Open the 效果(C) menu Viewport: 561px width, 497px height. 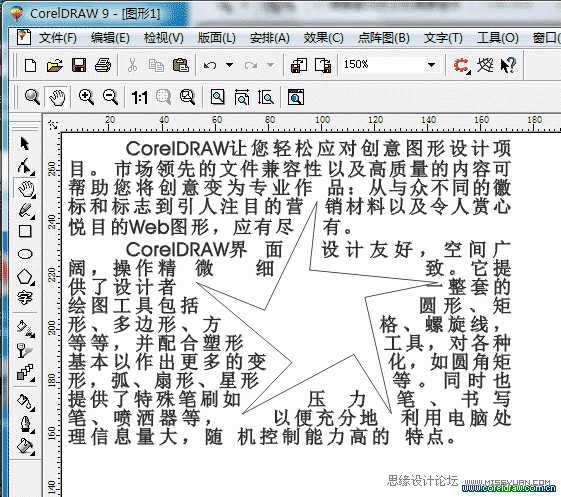click(323, 38)
